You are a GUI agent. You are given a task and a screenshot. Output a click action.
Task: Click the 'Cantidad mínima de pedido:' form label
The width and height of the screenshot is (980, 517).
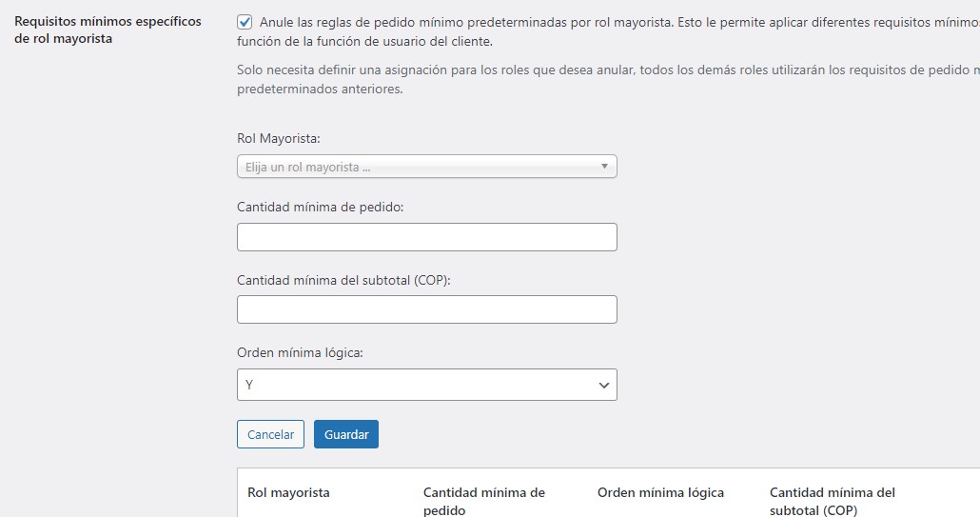pyautogui.click(x=320, y=207)
